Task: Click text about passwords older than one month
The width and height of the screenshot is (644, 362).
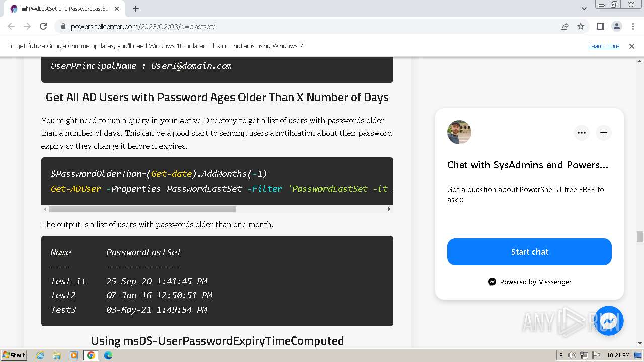Action: (x=157, y=225)
